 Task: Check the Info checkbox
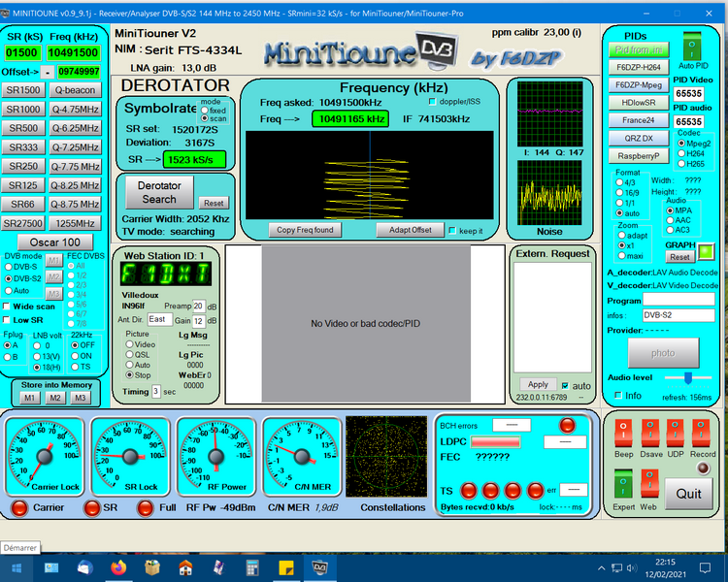(618, 396)
